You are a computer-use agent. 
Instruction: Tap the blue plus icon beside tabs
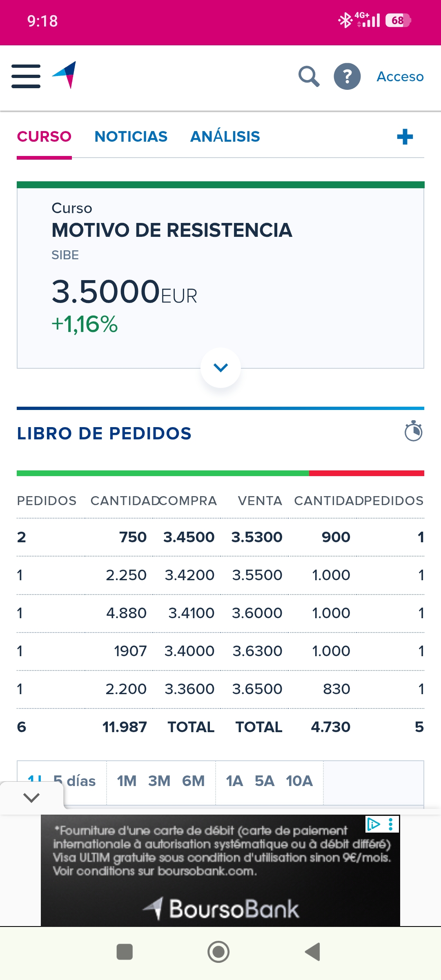[405, 137]
